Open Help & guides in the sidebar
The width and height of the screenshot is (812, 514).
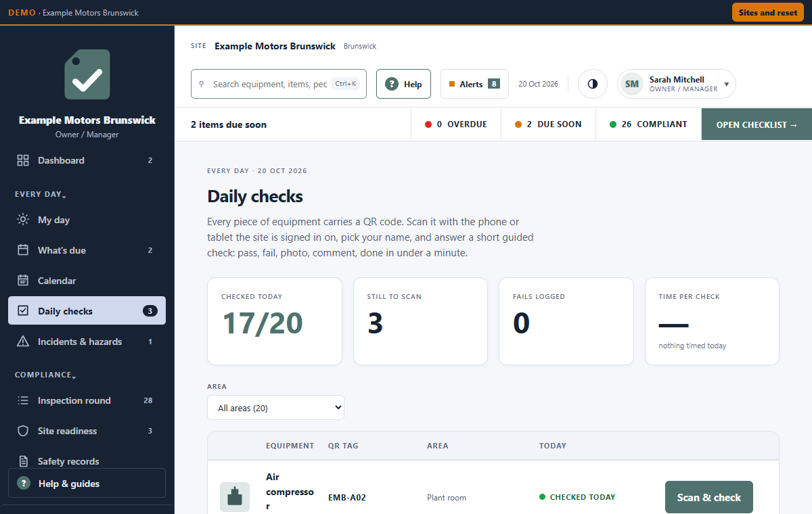(x=87, y=484)
